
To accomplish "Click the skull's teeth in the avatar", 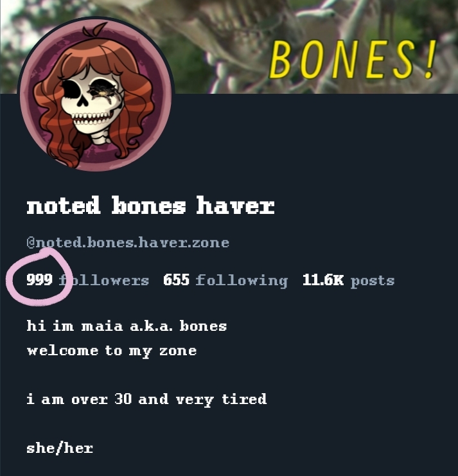I will (x=90, y=118).
